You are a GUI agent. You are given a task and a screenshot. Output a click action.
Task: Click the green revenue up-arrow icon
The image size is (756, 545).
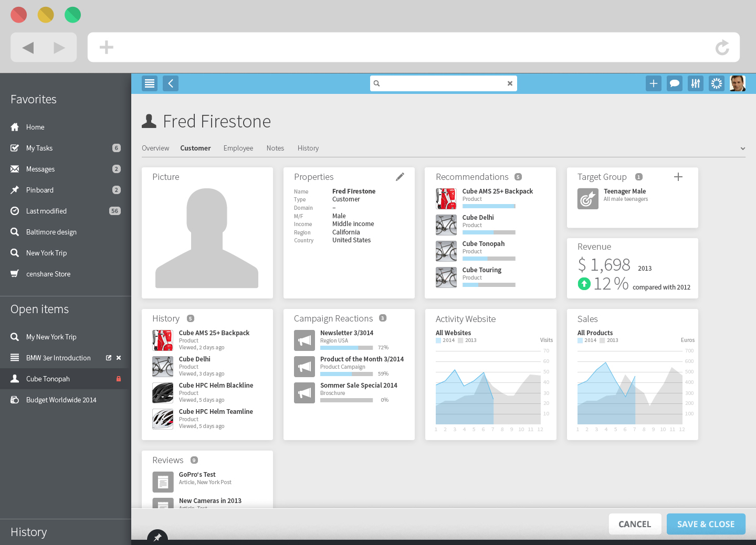pyautogui.click(x=584, y=284)
